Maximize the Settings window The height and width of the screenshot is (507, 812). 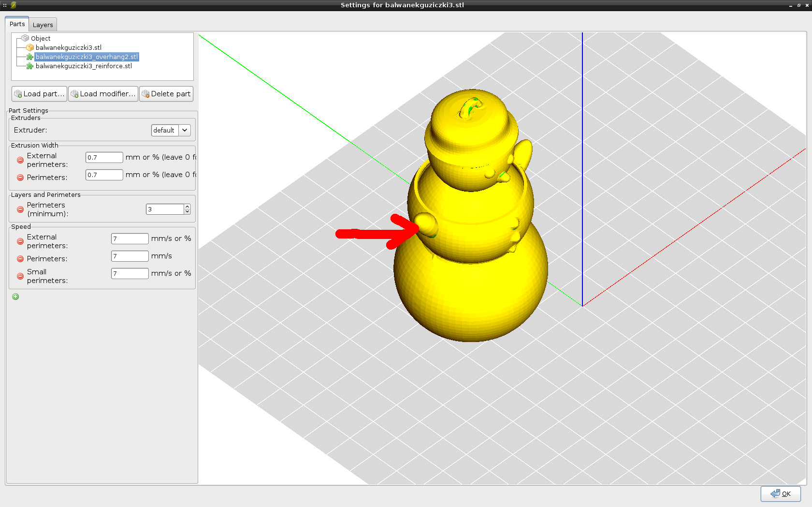pos(799,5)
